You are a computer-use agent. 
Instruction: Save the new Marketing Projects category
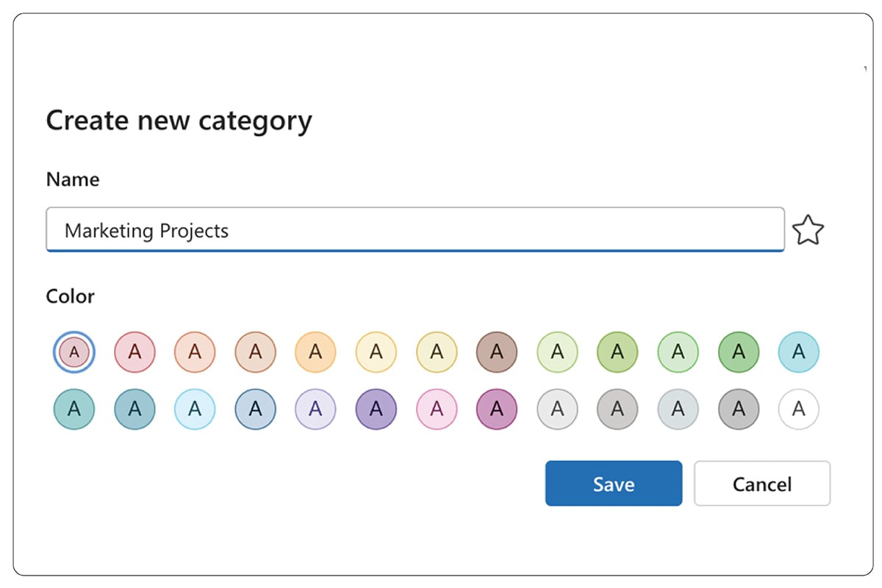click(614, 484)
